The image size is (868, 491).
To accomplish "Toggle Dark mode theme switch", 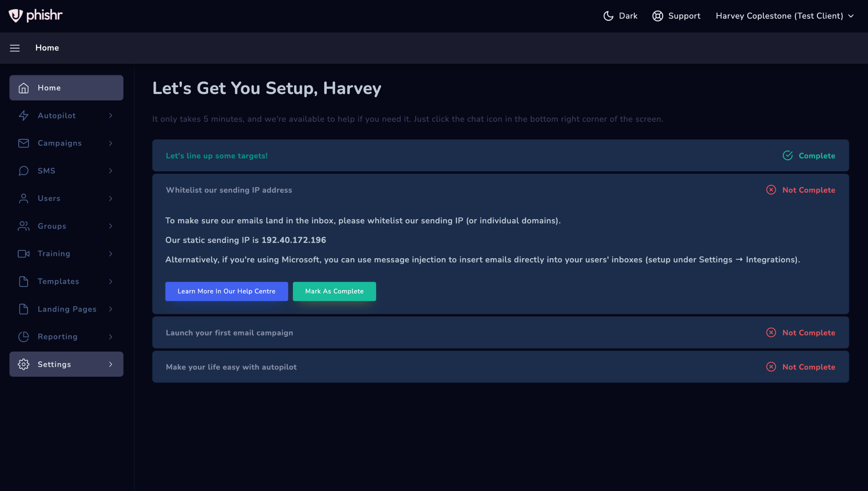I will (x=620, y=16).
